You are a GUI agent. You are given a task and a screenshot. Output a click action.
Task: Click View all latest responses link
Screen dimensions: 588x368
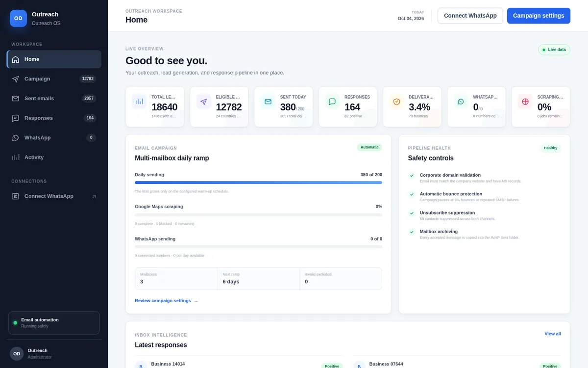553,334
